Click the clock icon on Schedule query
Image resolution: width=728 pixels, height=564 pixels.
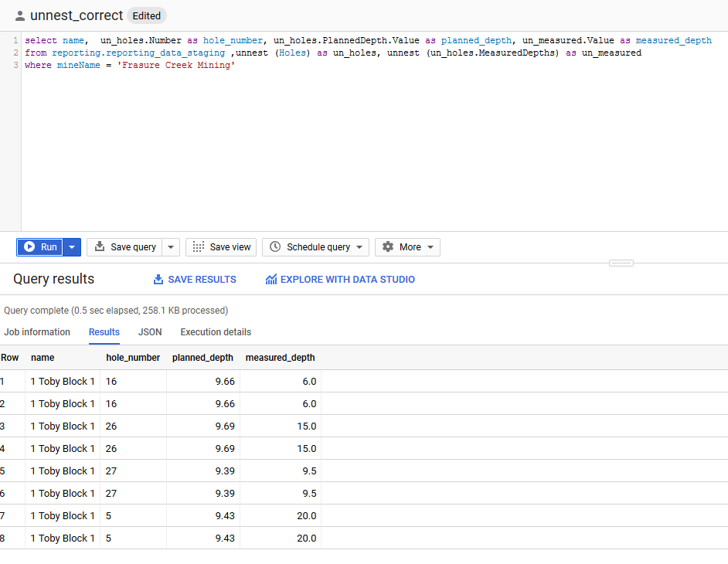(x=275, y=247)
